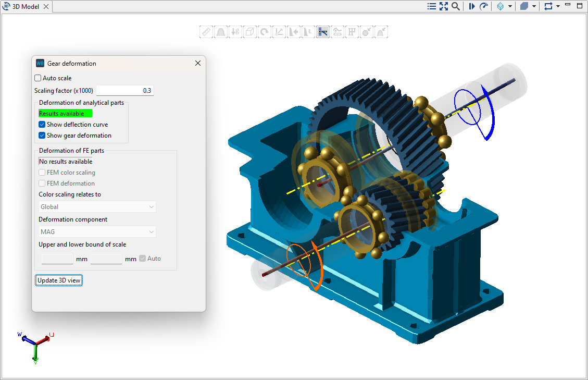Image resolution: width=588 pixels, height=380 pixels.
Task: Uncheck Show gear deformation
Action: 42,135
